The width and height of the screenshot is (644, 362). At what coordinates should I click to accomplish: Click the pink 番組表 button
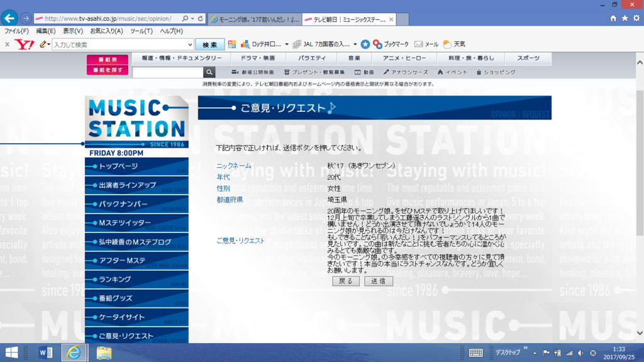(x=108, y=60)
